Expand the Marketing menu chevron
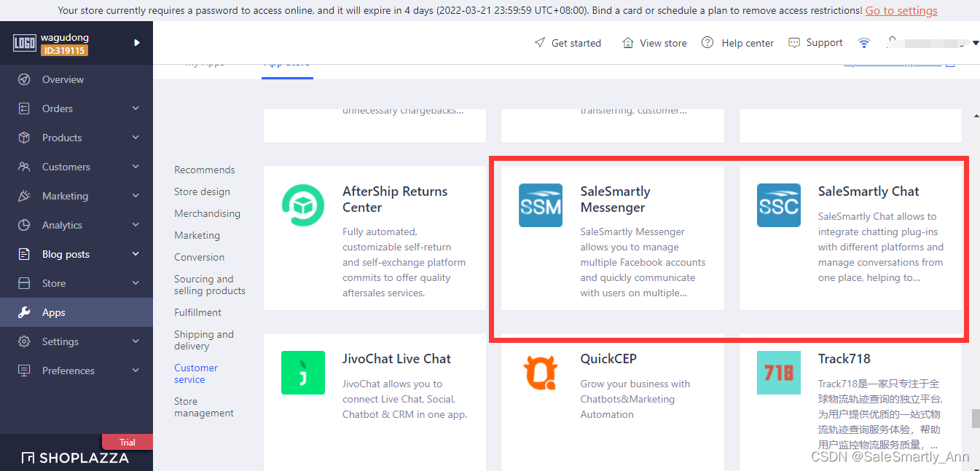This screenshot has height=471, width=980. coord(136,196)
